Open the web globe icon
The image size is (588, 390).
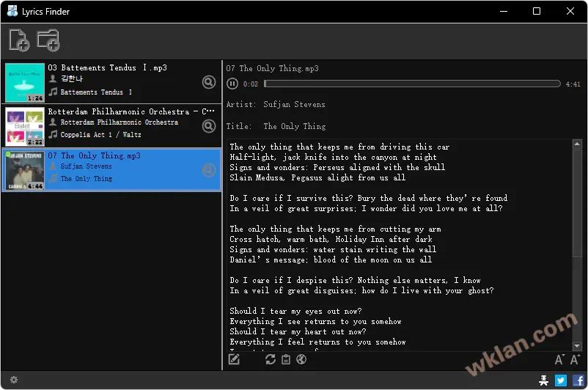(301, 359)
